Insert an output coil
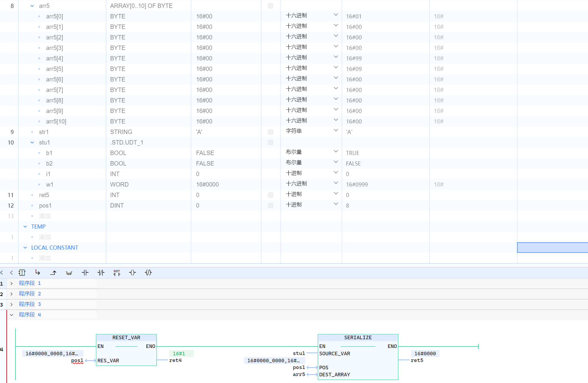This screenshot has width=588, height=383. pyautogui.click(x=132, y=273)
